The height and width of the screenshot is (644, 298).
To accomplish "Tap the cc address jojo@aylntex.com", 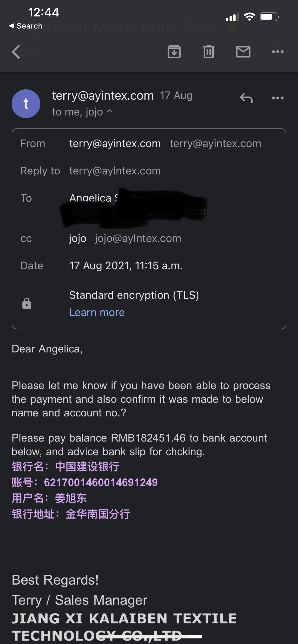I will 138,239.
